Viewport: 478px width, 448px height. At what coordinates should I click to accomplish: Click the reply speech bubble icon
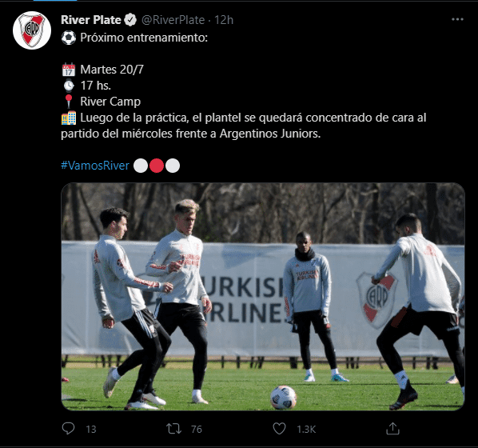[68, 429]
